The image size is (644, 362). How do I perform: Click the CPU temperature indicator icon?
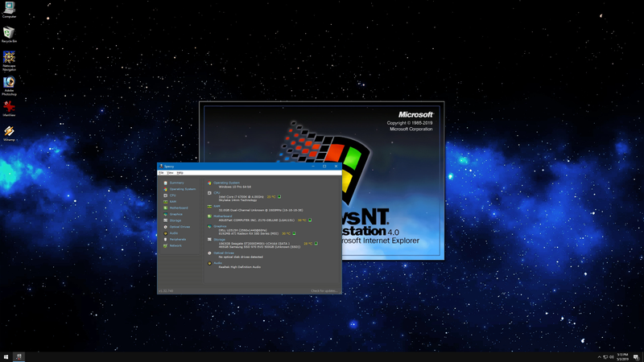tap(279, 197)
